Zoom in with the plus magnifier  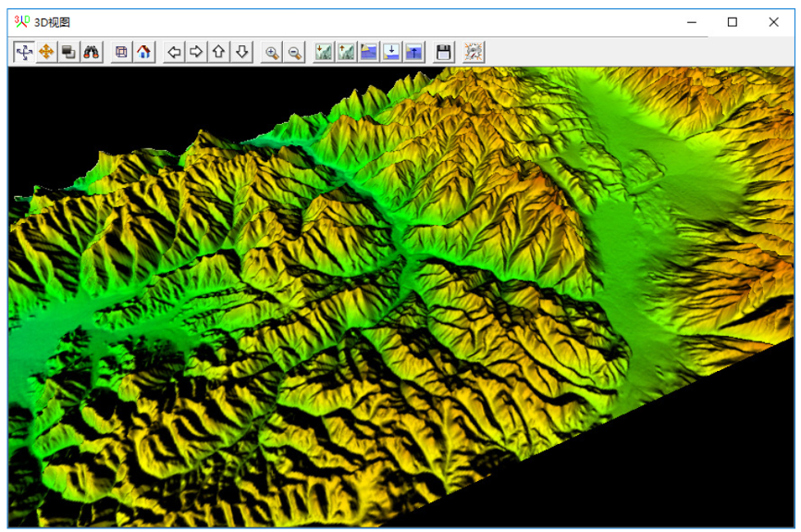point(272,53)
